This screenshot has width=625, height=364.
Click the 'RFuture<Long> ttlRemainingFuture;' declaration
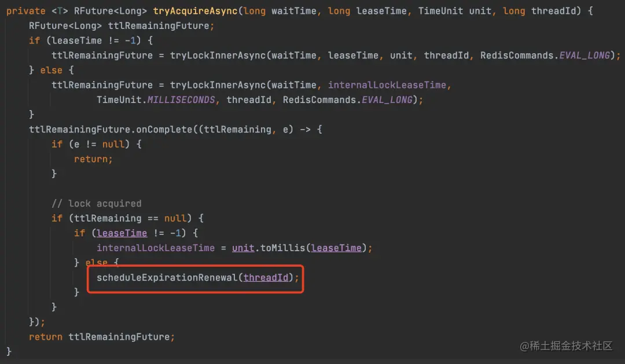click(x=122, y=26)
